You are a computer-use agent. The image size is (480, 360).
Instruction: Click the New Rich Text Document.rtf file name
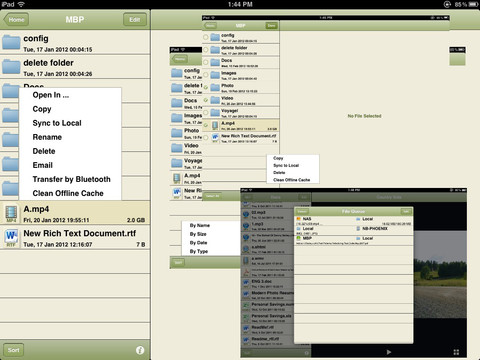pyautogui.click(x=80, y=233)
